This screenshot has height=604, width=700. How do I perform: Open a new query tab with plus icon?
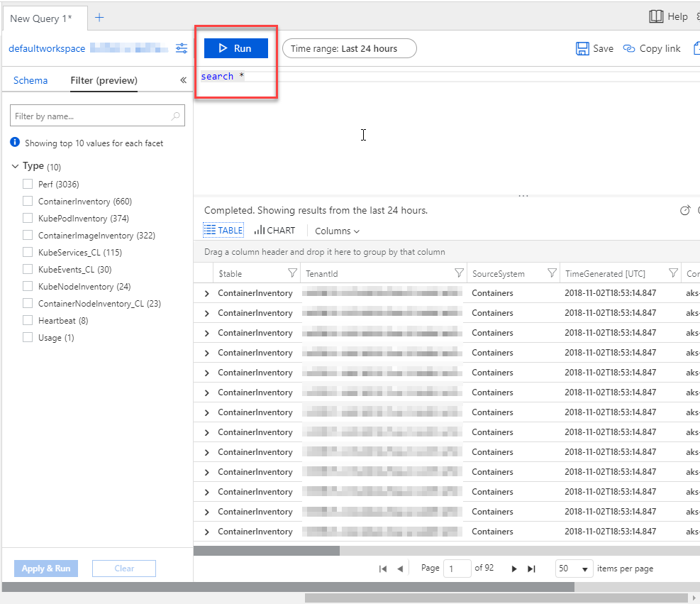pos(99,18)
